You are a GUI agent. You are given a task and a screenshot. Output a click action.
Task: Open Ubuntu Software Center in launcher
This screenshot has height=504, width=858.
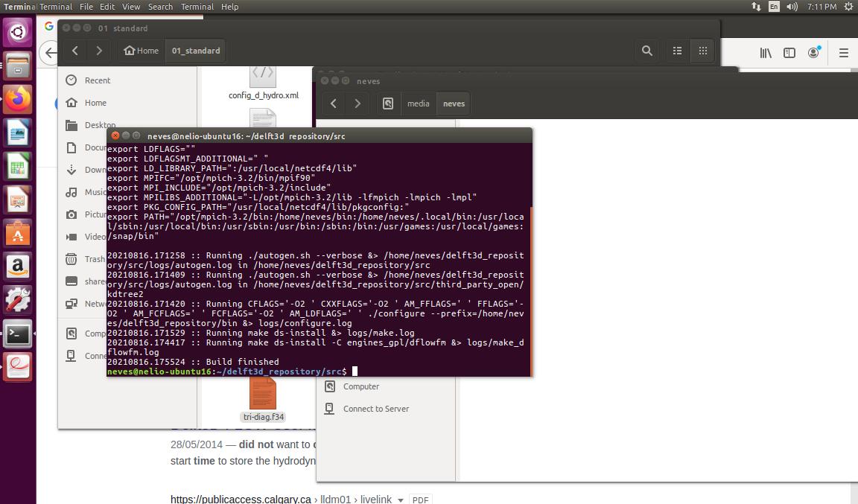(17, 232)
